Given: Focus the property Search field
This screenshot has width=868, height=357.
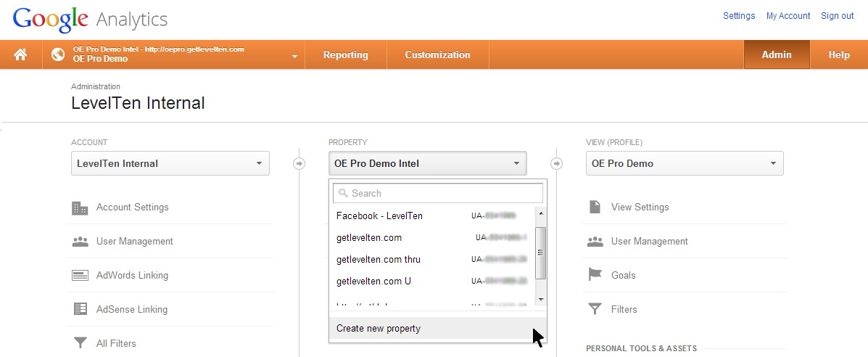Looking at the screenshot, I should pos(438,194).
